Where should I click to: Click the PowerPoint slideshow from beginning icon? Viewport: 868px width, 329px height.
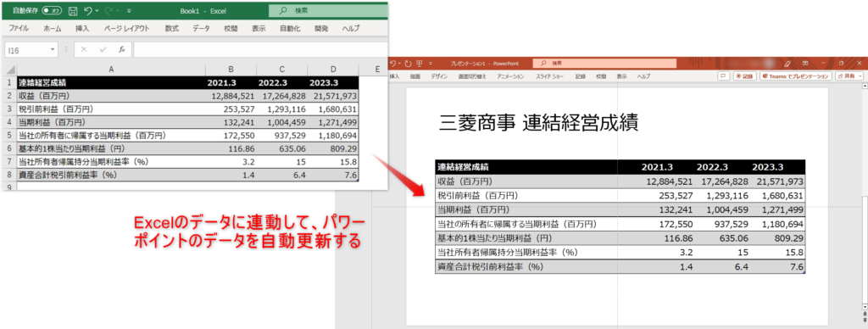tap(419, 63)
